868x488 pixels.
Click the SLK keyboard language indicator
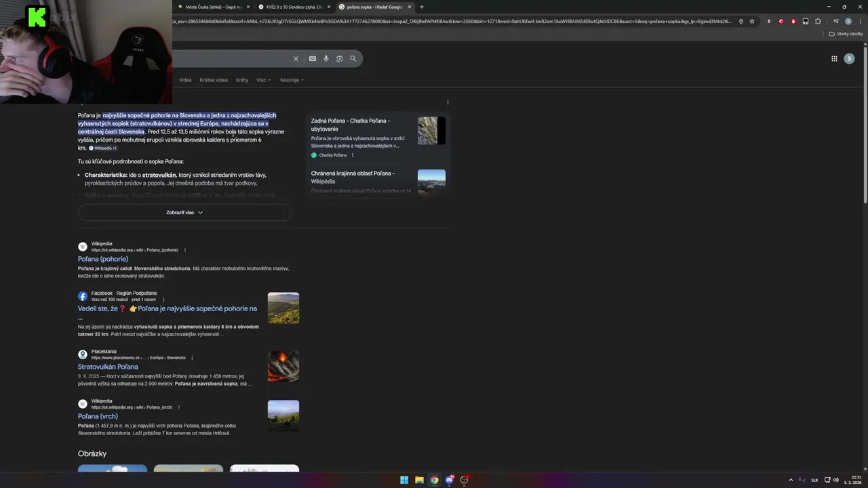point(814,480)
